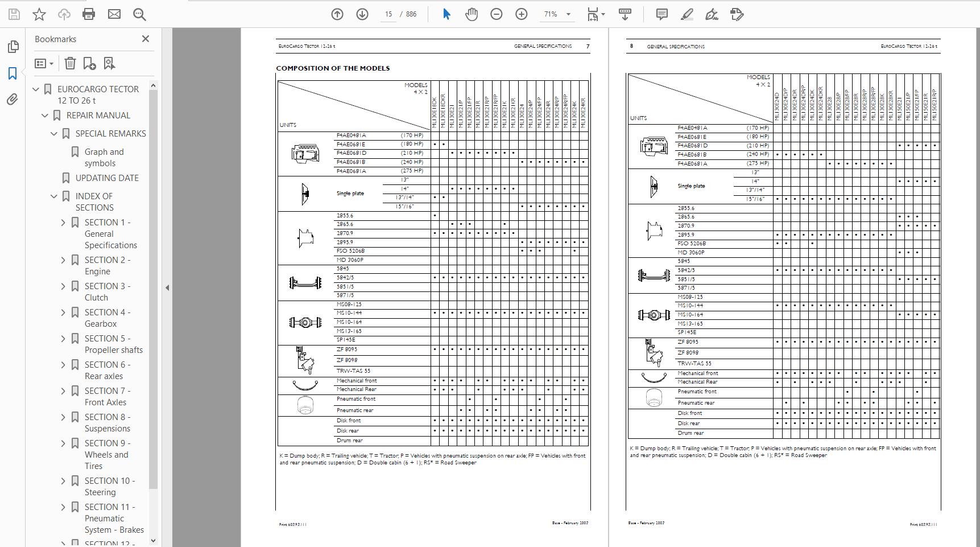Open the sign document tool
The width and height of the screenshot is (980, 547).
[x=712, y=14]
